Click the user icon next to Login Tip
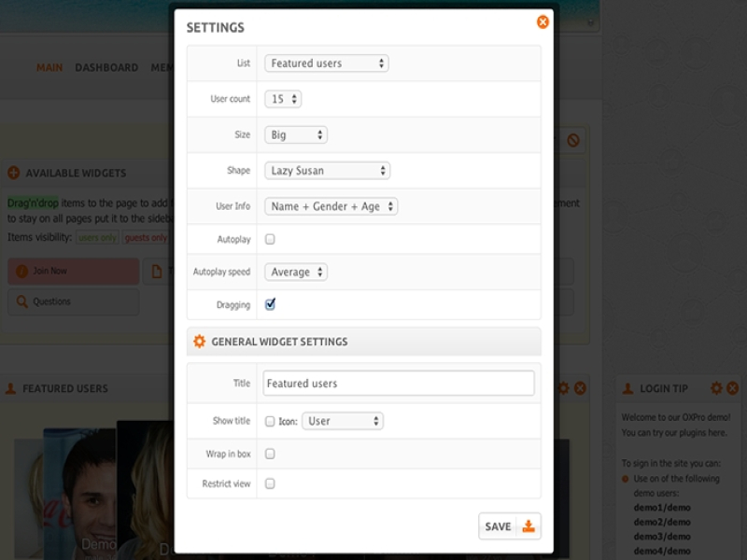The image size is (747, 560). coord(627,388)
